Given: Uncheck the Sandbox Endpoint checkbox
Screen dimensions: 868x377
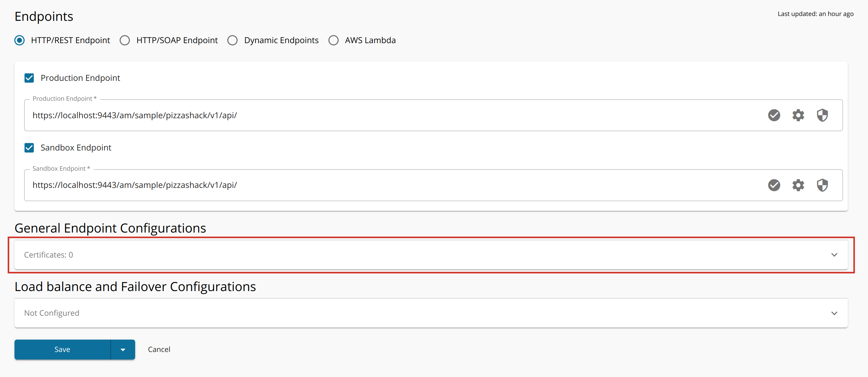Looking at the screenshot, I should tap(29, 147).
